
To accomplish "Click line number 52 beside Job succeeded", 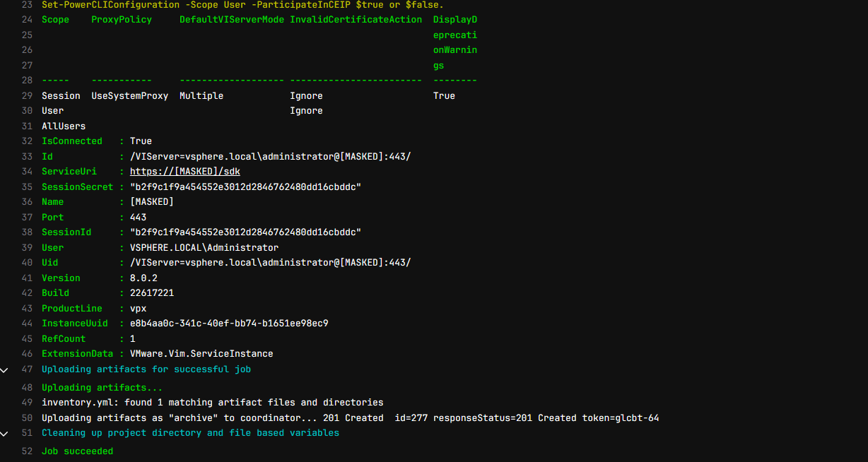I will pyautogui.click(x=28, y=451).
